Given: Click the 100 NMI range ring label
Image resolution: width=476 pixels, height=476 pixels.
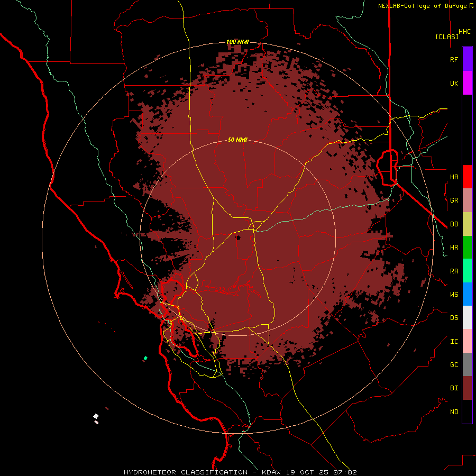Looking at the screenshot, I should click(x=237, y=42).
